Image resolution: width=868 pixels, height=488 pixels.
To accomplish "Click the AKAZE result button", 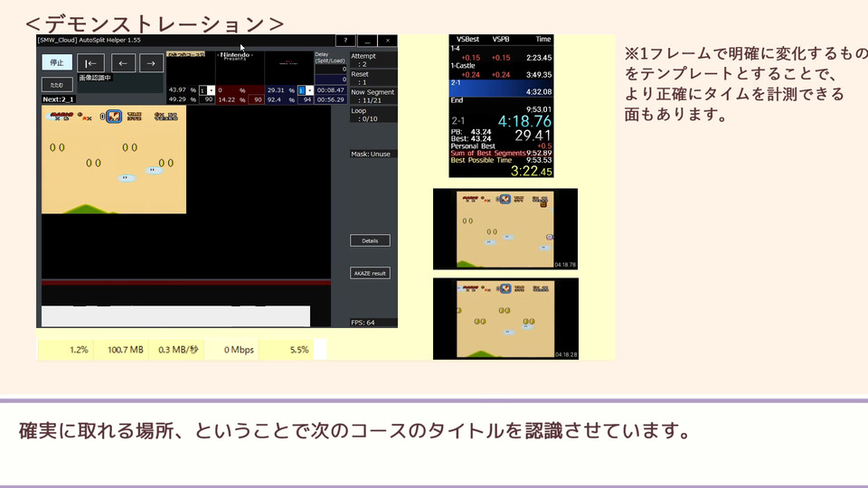I will (370, 273).
